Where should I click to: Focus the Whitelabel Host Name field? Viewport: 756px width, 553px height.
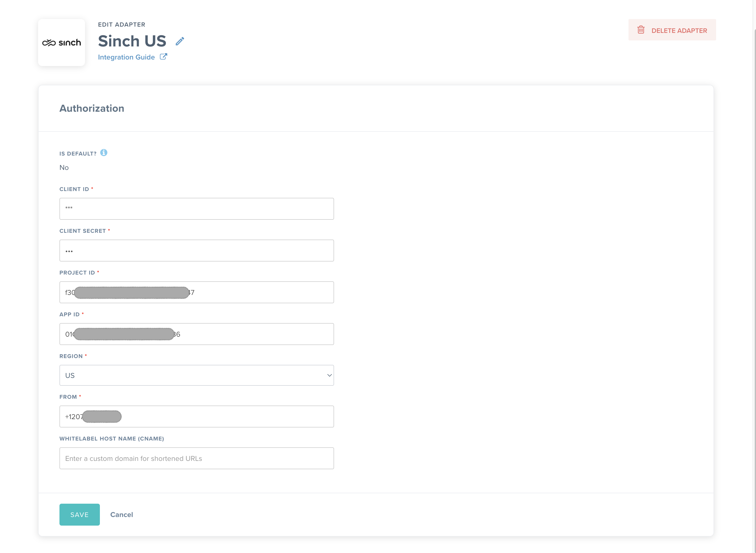(x=196, y=458)
